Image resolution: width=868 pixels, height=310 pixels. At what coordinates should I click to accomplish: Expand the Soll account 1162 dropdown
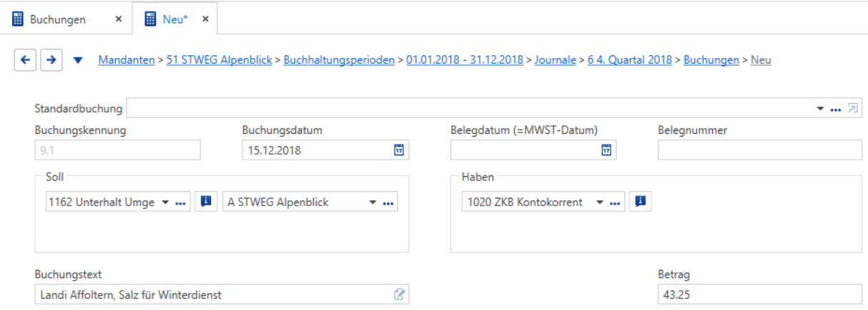pyautogui.click(x=165, y=203)
